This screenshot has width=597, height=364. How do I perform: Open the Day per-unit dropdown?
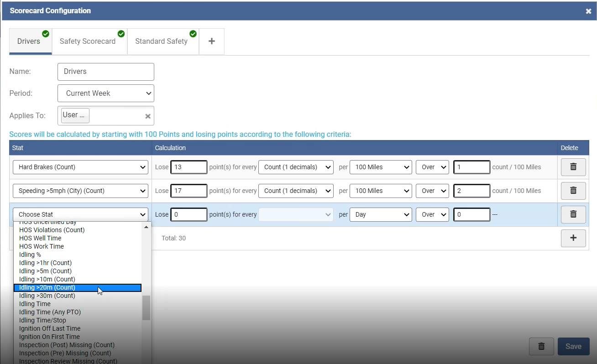pos(381,214)
